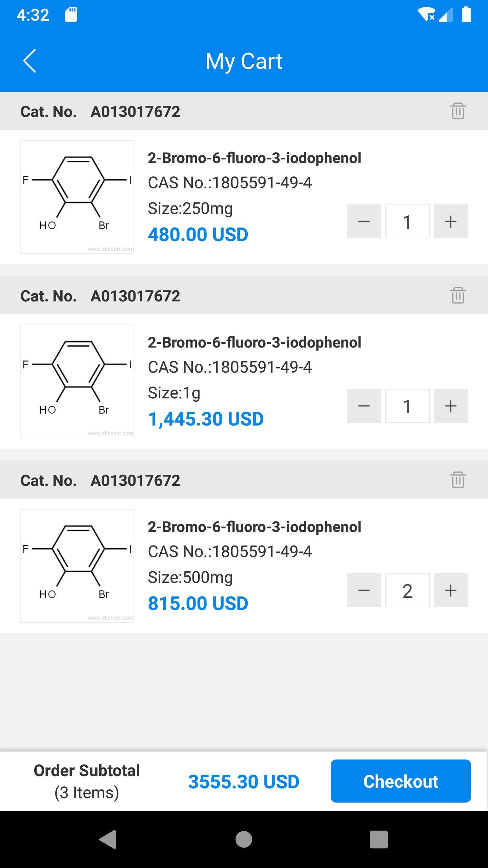The height and width of the screenshot is (868, 488).
Task: Edit quantity field of the 1g item
Action: pos(407,406)
